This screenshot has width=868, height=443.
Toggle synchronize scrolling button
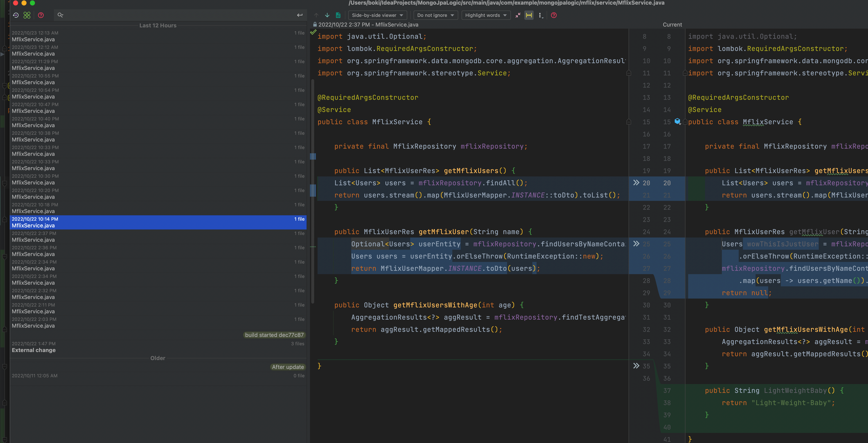pyautogui.click(x=529, y=15)
